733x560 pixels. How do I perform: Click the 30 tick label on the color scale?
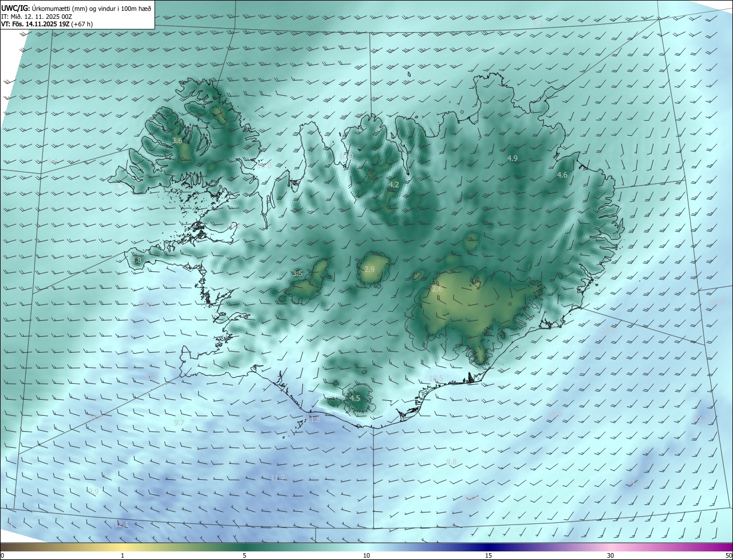coord(610,555)
